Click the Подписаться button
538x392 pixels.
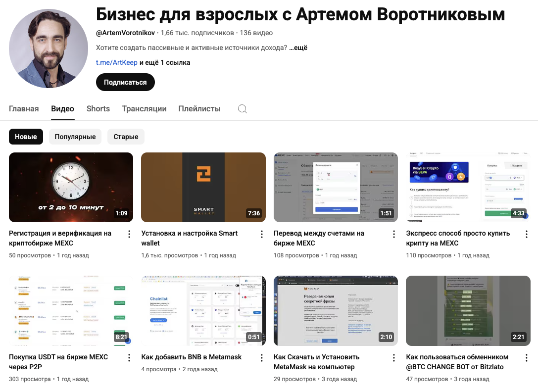125,82
